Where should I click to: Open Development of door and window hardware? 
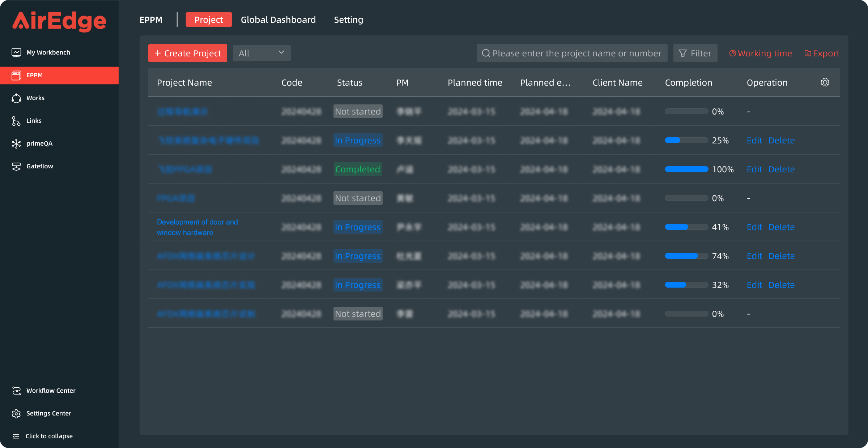click(x=197, y=227)
